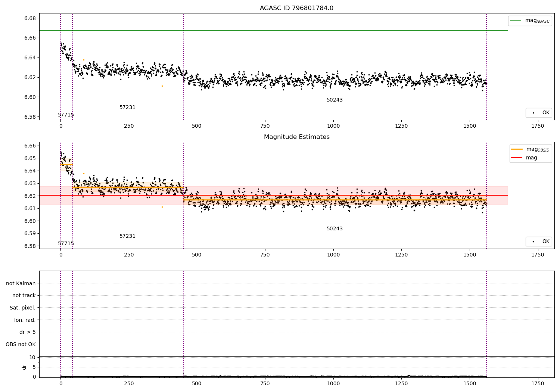The width and height of the screenshot is (560, 392).
Task: Click the 6.63 y-axis tick label
Action: click(30, 183)
